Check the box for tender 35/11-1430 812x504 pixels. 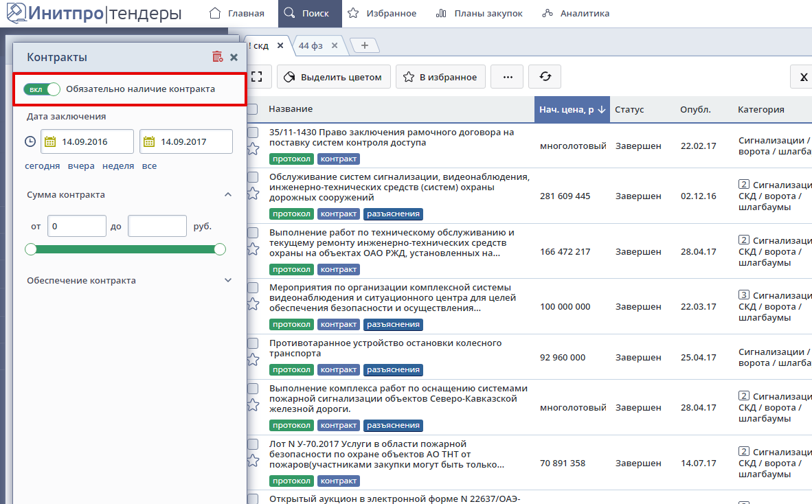click(253, 133)
